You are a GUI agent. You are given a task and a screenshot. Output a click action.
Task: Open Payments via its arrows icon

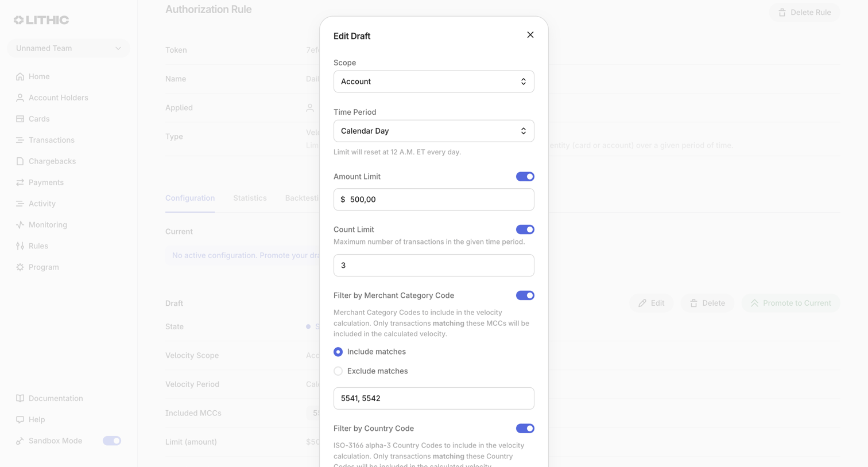pos(20,182)
